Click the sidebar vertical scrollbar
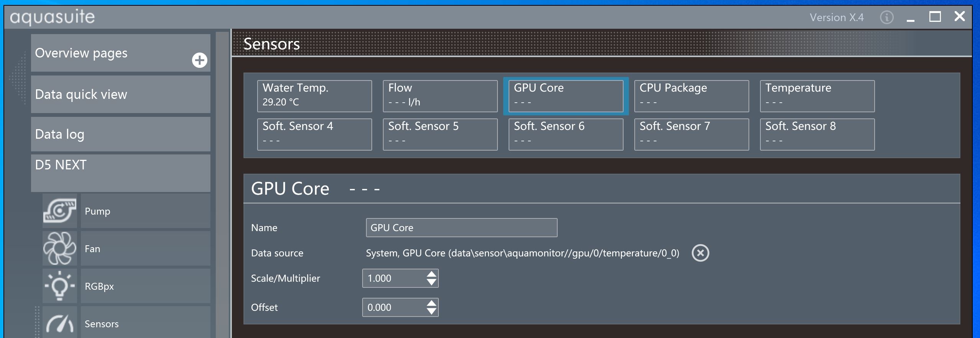Image resolution: width=980 pixels, height=338 pixels. point(222,184)
